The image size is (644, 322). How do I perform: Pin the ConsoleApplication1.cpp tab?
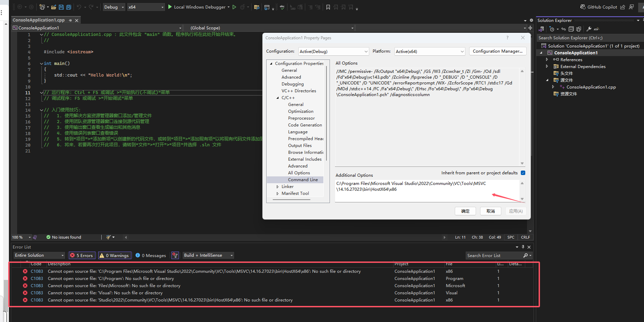point(70,20)
